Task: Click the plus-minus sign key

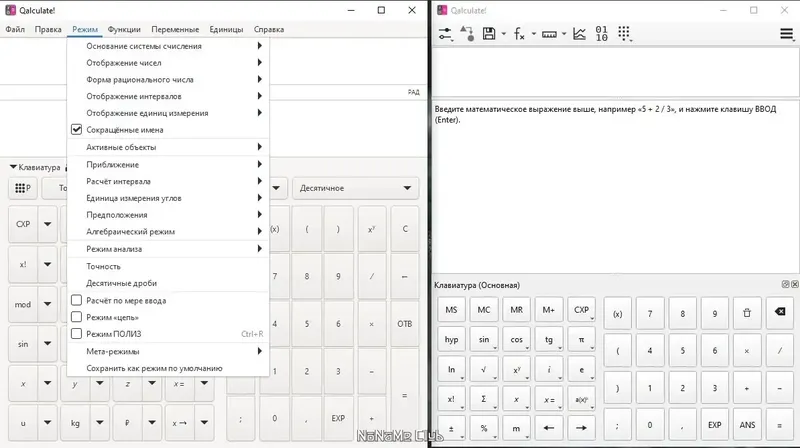Action: click(452, 428)
